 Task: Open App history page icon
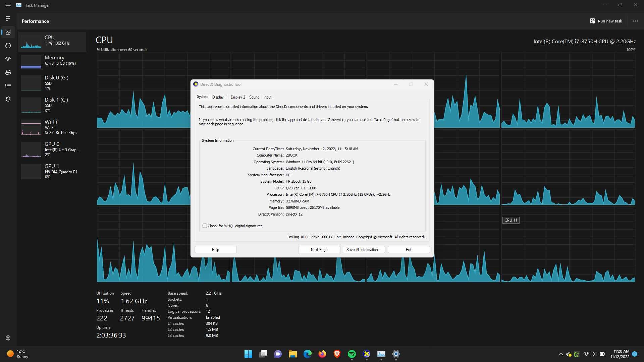8,46
